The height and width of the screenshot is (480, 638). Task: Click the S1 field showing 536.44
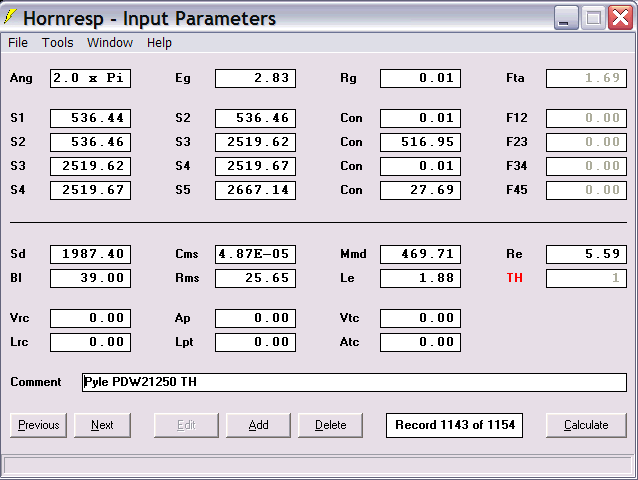point(90,118)
